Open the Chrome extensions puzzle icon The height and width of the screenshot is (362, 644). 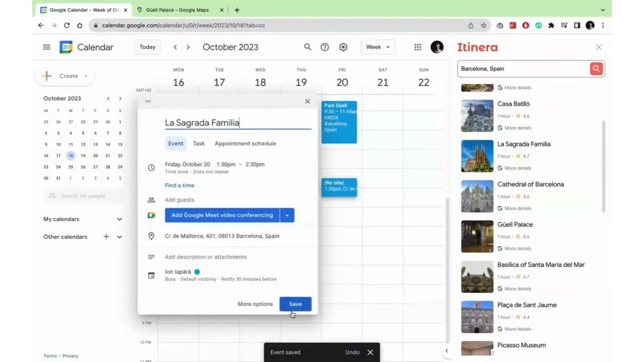(x=551, y=25)
